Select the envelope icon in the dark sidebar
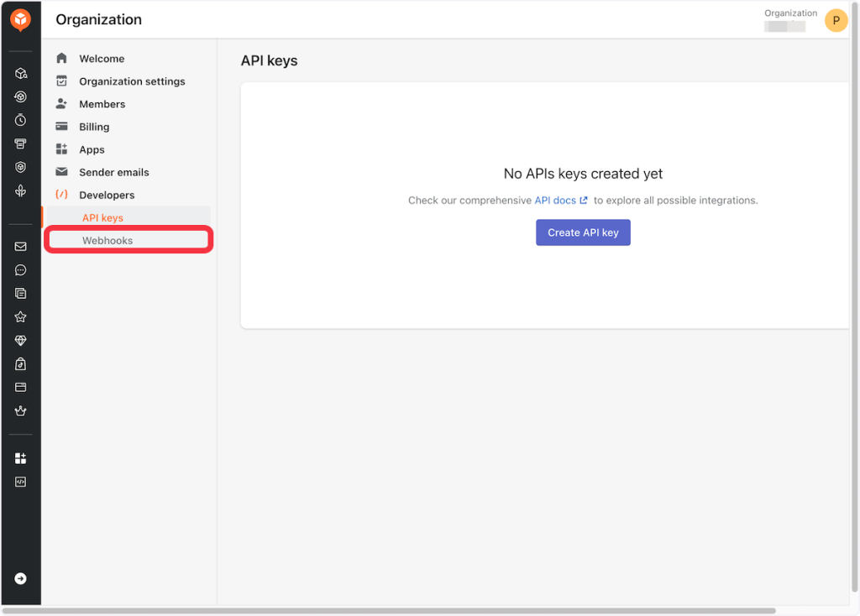Screen dimensions: 860x616 (21, 247)
